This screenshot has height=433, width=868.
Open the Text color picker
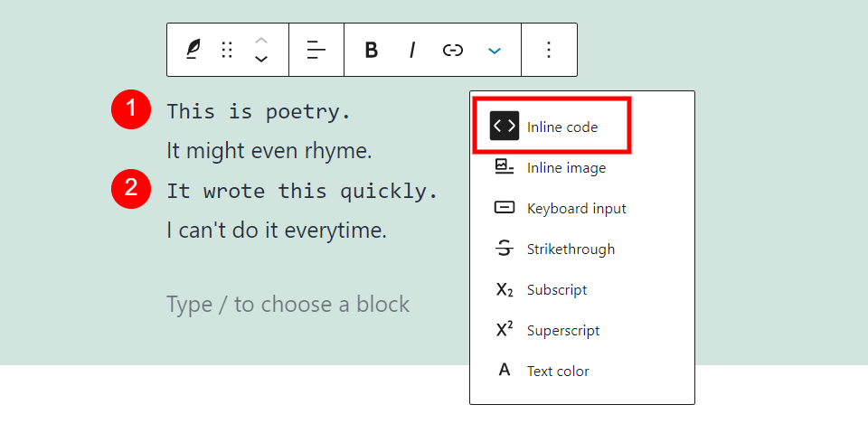click(x=558, y=372)
